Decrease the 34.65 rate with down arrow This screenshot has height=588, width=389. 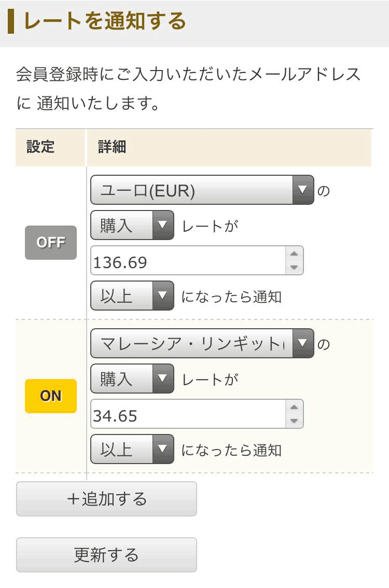coord(294,421)
